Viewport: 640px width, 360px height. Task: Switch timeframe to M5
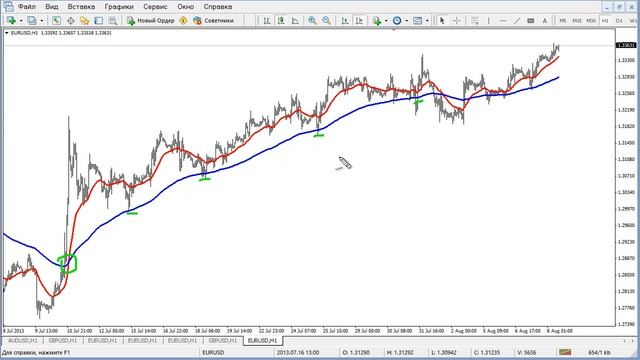[x=563, y=20]
